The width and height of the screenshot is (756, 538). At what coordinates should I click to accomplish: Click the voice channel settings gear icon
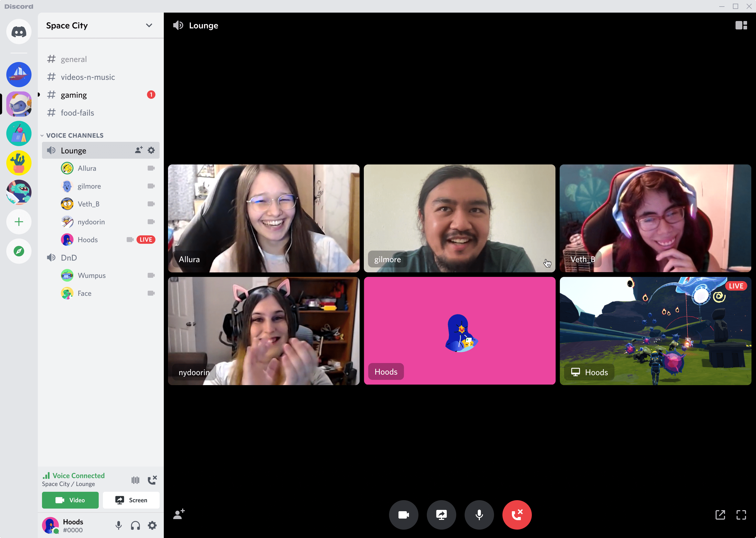point(150,151)
